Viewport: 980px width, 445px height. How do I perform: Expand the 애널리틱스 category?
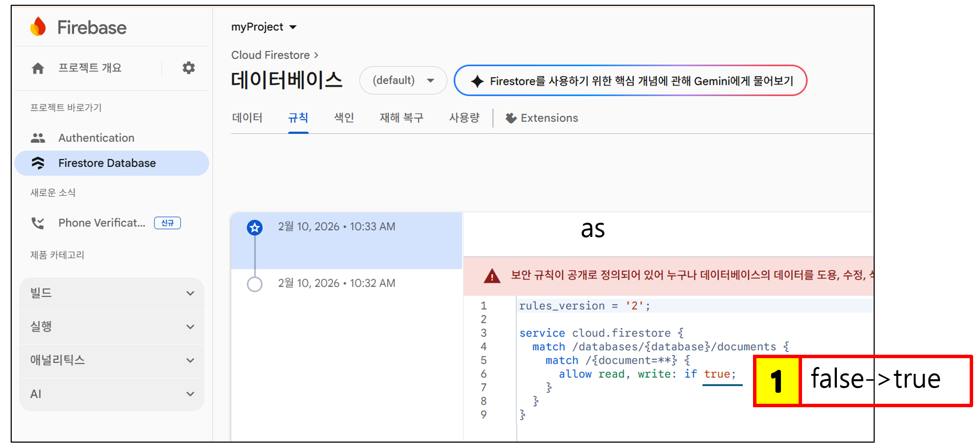click(x=112, y=360)
